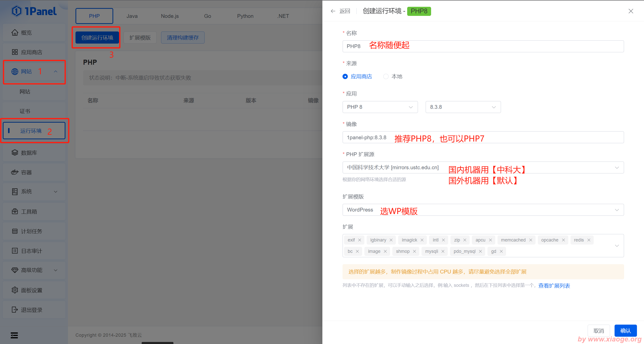
Task: Switch to the Python tab
Action: tap(245, 16)
